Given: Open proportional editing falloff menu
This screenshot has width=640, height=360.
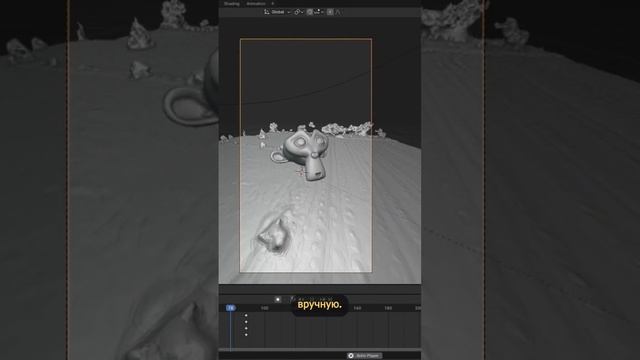Looking at the screenshot, I should 338,12.
